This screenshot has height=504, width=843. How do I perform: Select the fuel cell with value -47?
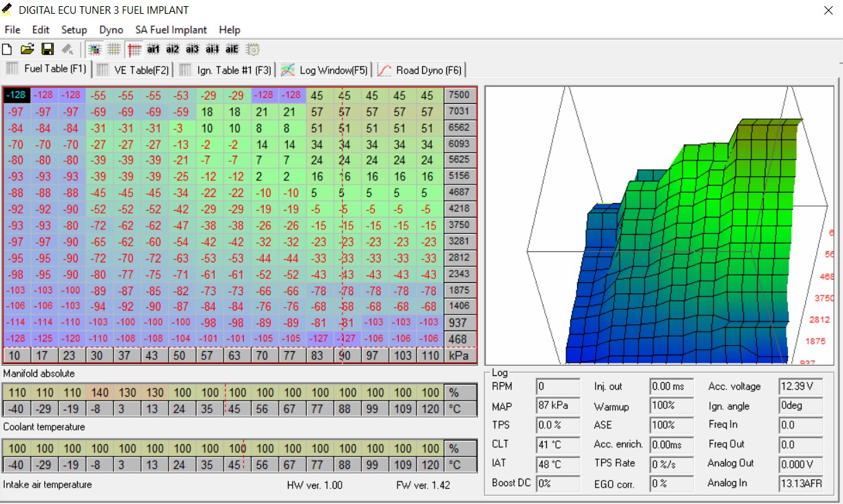(181, 225)
